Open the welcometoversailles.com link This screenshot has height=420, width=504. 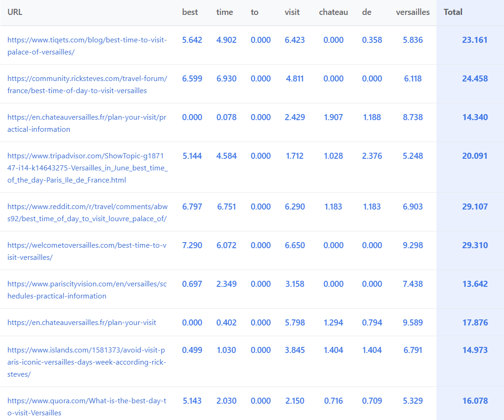pos(87,251)
